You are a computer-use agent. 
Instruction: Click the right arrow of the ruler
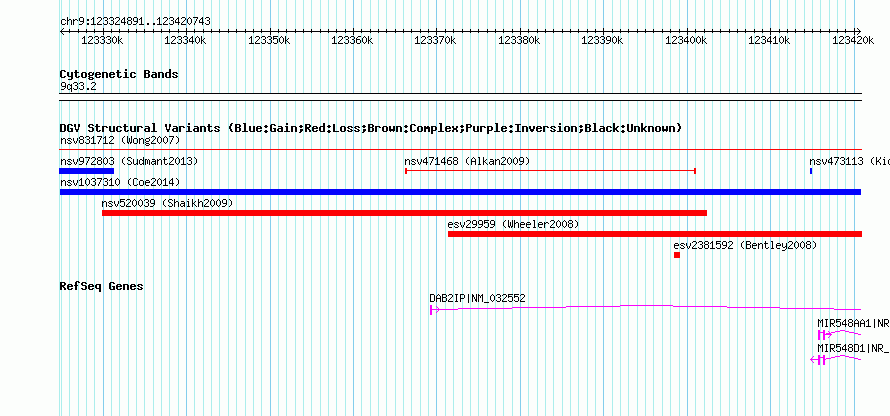coord(858,31)
